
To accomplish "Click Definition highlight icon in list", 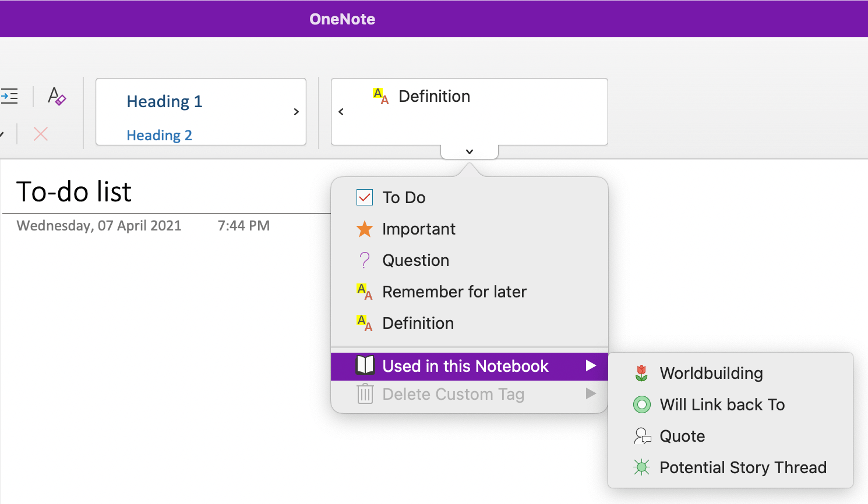I will coord(365,323).
